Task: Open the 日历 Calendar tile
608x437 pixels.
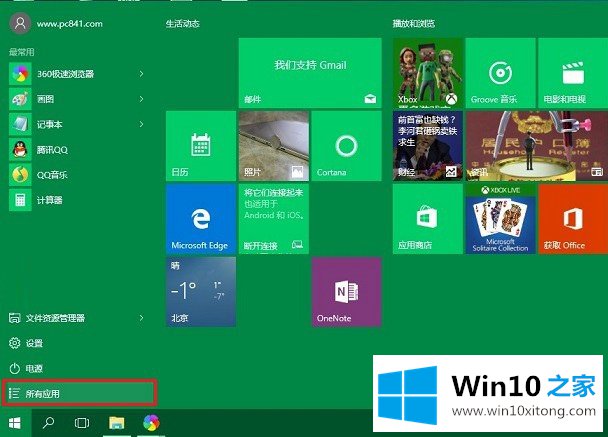Action: click(201, 146)
